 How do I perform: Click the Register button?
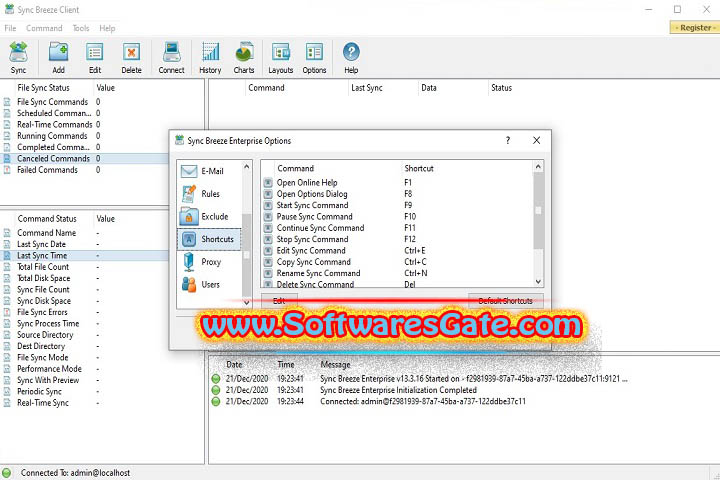(x=695, y=28)
